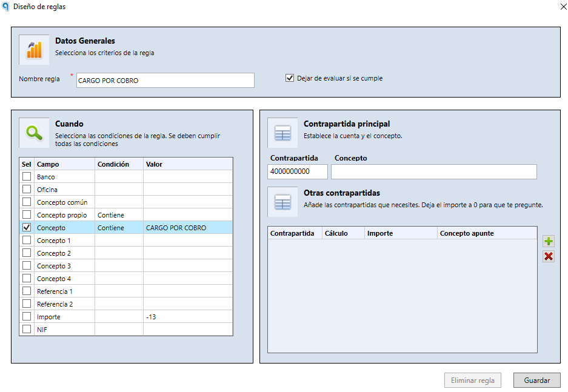Viewport: 568px width, 392px height.
Task: Click the empty Concepto text field
Action: point(433,171)
